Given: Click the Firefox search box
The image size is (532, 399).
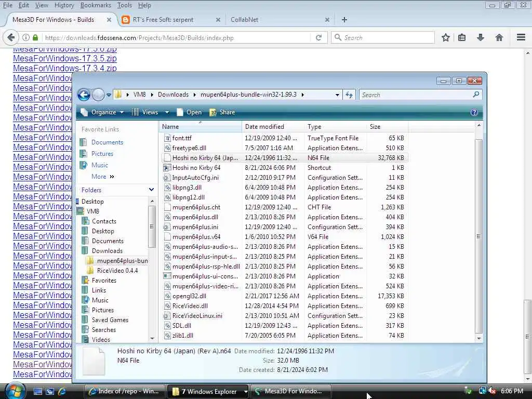Looking at the screenshot, I should [382, 37].
